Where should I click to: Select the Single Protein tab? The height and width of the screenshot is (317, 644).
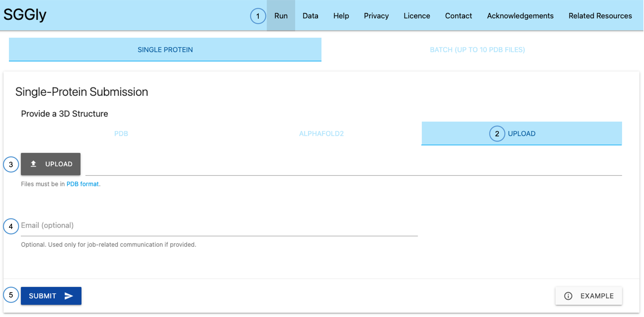tap(165, 49)
